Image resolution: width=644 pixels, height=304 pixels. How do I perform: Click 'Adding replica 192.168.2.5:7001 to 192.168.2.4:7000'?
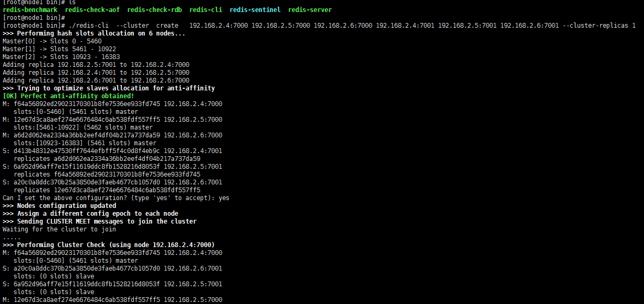point(96,65)
